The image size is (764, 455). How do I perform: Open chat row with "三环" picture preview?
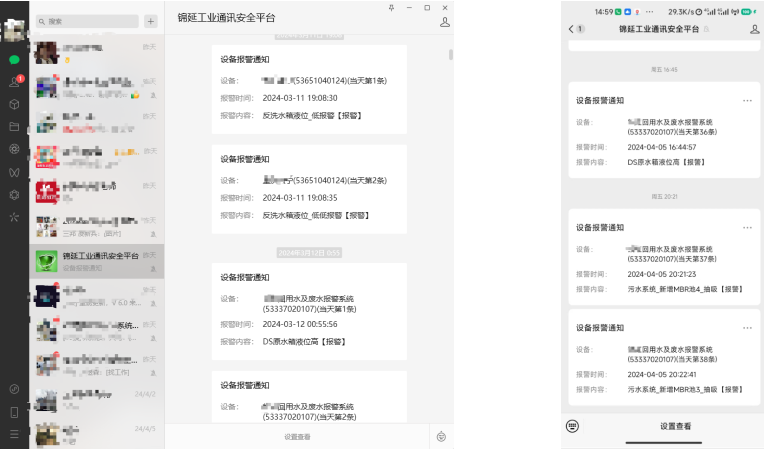click(96, 227)
